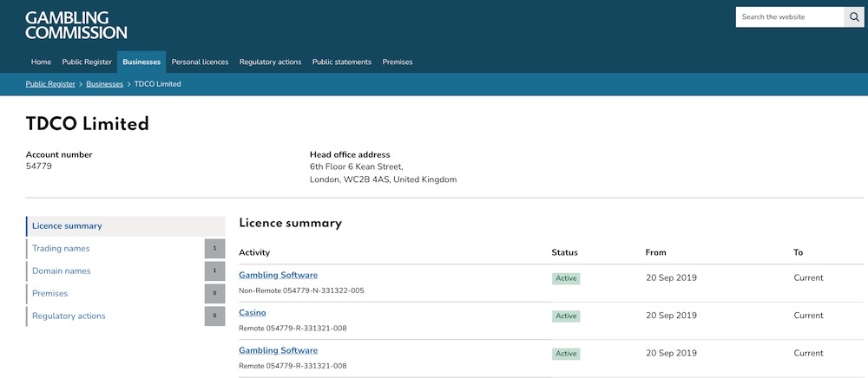
Task: Open Regulatory actions side menu item
Action: click(x=69, y=316)
